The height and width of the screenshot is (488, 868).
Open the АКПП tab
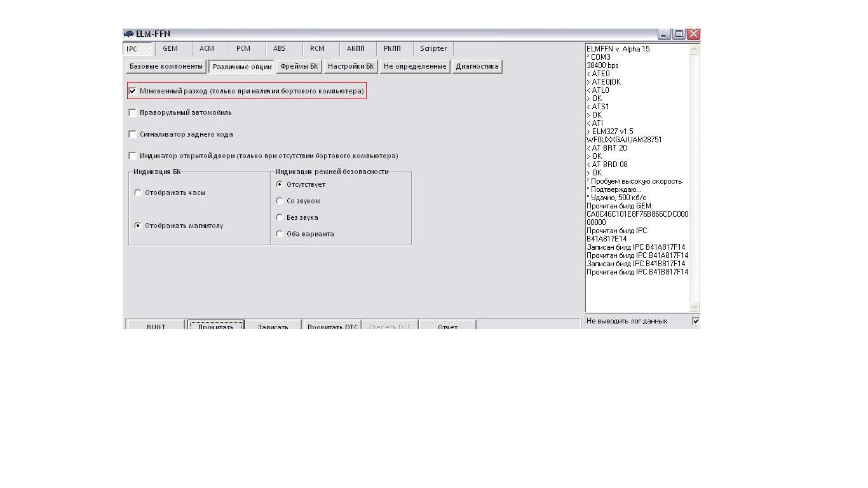(356, 48)
